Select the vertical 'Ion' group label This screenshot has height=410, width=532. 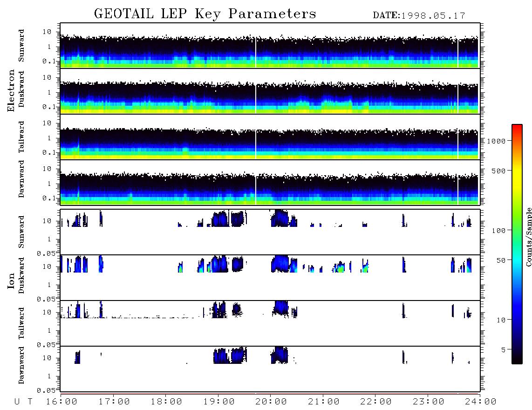click(11, 280)
